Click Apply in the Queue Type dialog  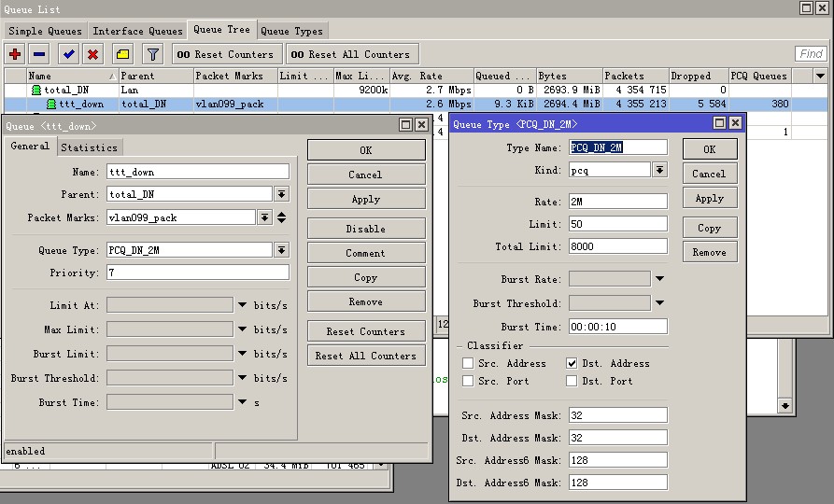pos(710,198)
